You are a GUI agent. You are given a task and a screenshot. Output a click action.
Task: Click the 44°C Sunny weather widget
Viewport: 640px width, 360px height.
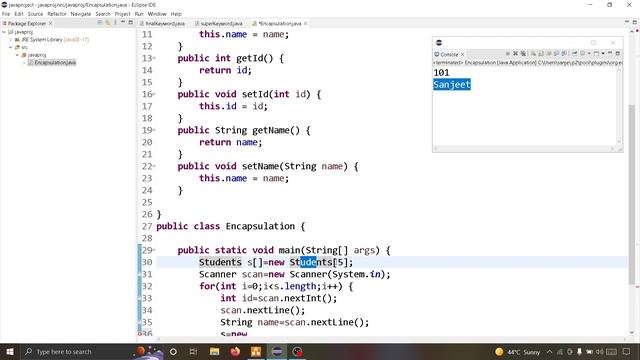(x=518, y=351)
